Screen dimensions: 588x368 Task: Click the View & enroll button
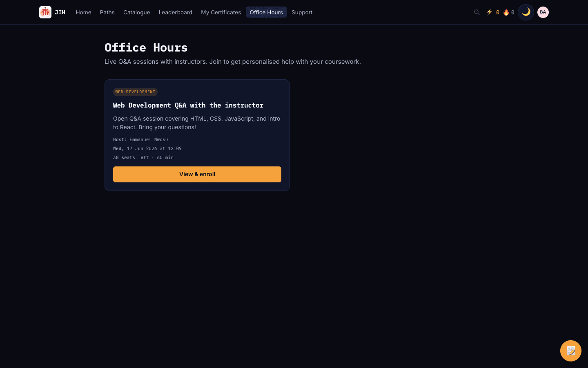(x=197, y=174)
